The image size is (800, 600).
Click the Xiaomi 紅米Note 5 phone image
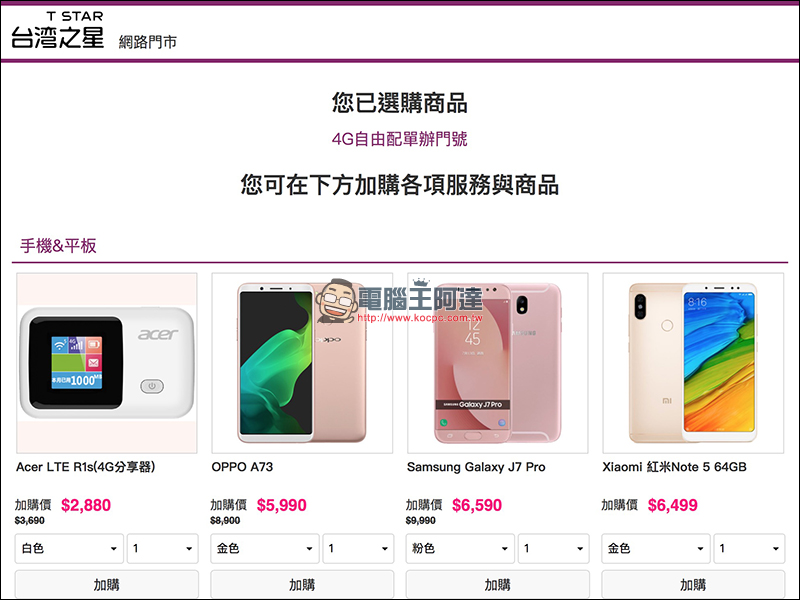693,363
